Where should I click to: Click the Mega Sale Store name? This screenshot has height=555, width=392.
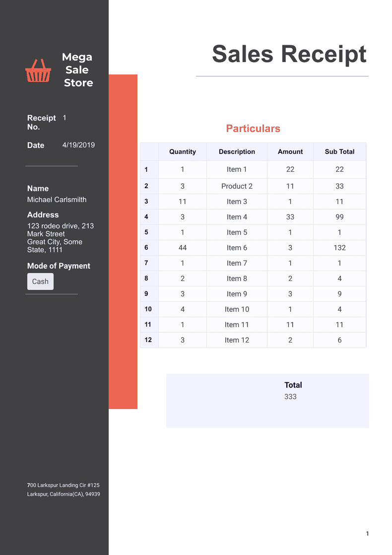pos(77,70)
